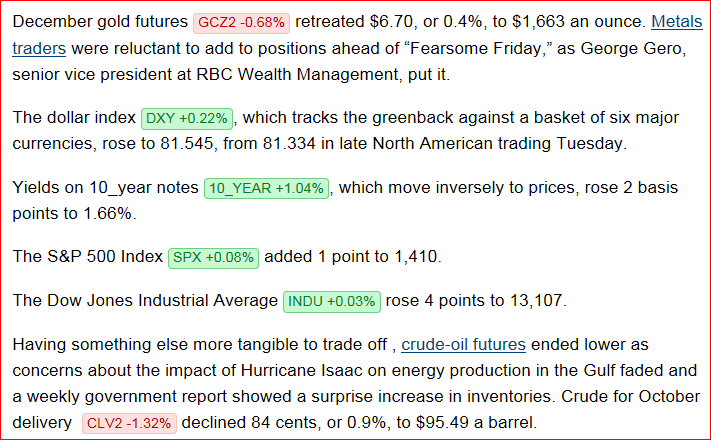Viewport: 711px width, 440px height.
Task: Select the SPX +0.08% ticker badge
Action: pyautogui.click(x=213, y=258)
